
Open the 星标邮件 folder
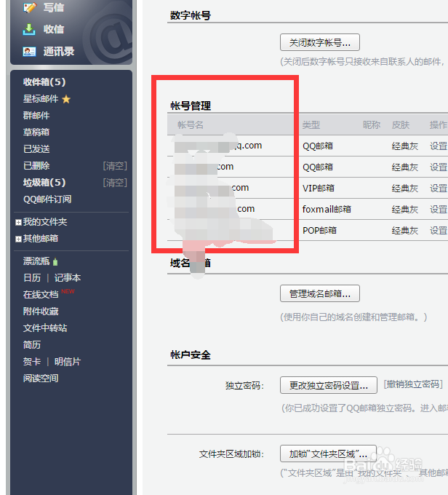(41, 99)
